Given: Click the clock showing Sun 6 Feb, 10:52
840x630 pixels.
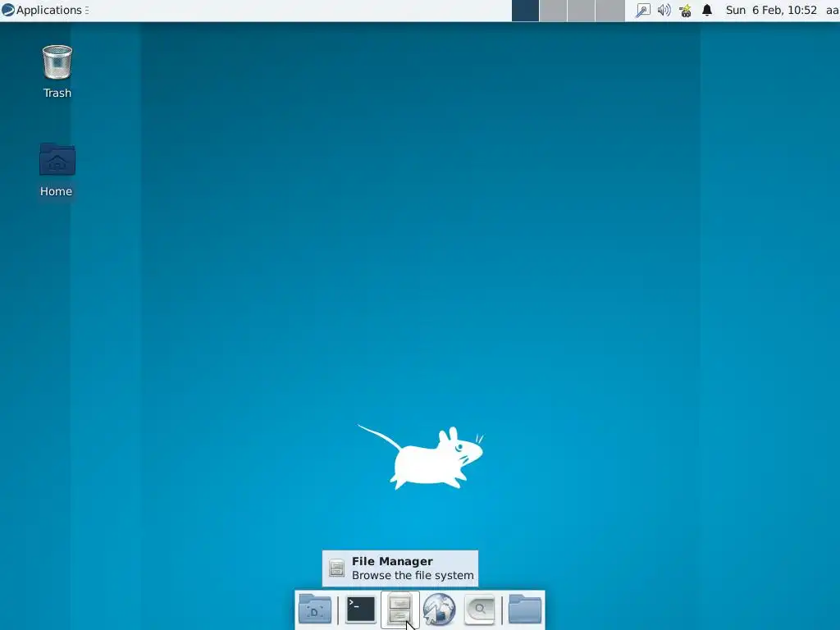Looking at the screenshot, I should [771, 10].
